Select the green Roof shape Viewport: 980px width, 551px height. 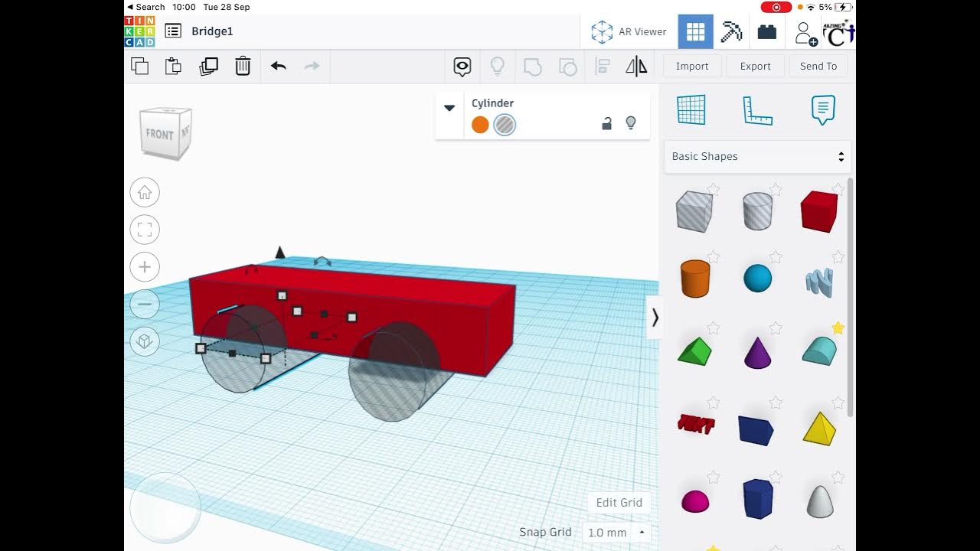[694, 352]
